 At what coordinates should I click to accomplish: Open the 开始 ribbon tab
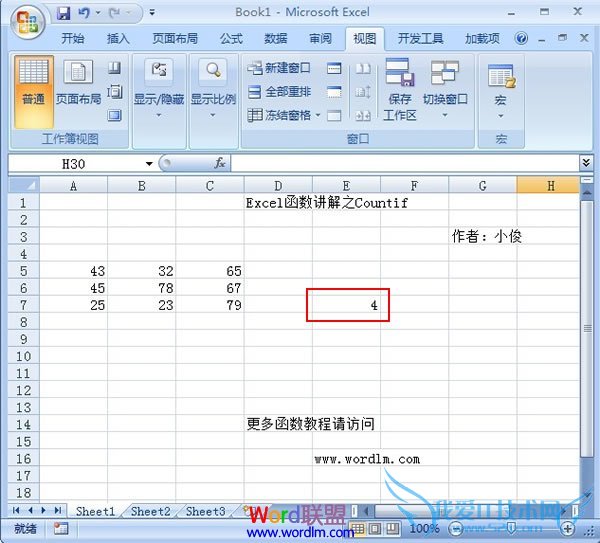pos(73,39)
